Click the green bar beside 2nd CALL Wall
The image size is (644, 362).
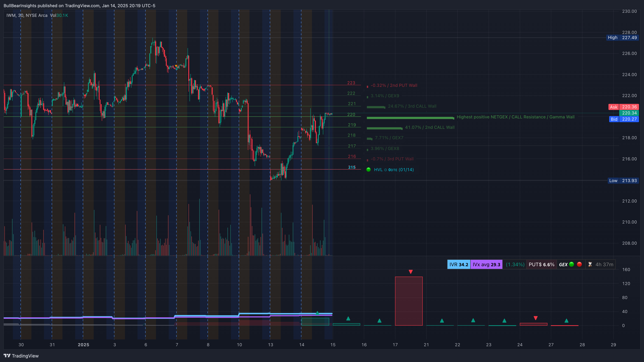[x=384, y=128]
